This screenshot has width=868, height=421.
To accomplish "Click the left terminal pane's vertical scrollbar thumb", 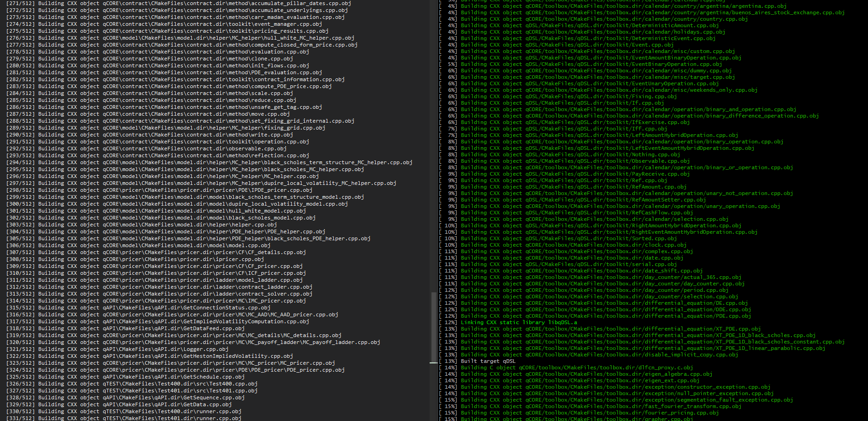I will 433,327.
